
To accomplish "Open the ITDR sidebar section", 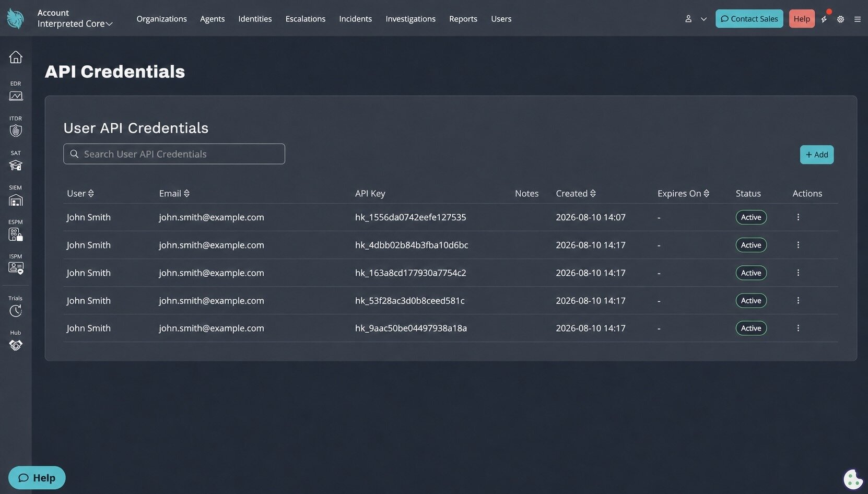I will point(16,126).
